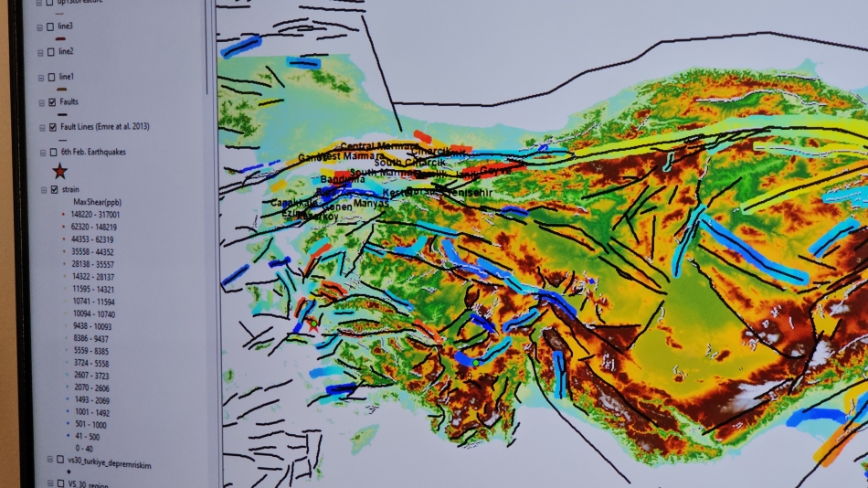868x488 pixels.
Task: Collapse the VS_30 region layer entry
Action: click(x=50, y=484)
